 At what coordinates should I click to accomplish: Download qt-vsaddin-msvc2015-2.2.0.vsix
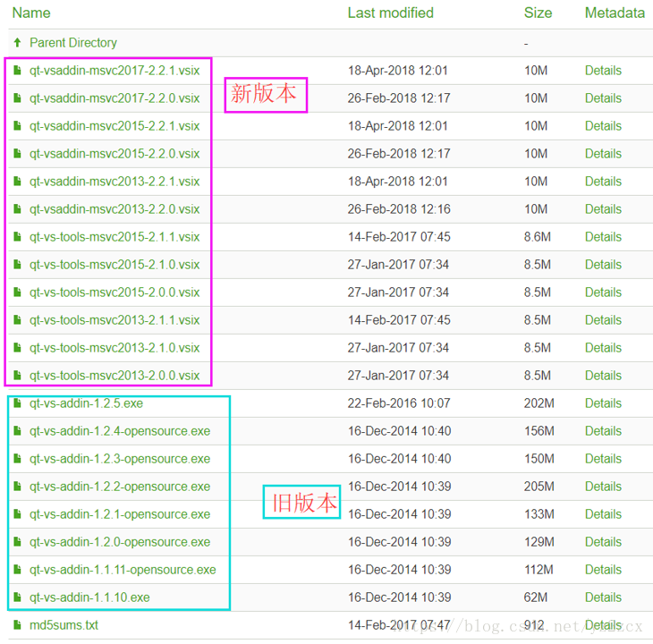(x=114, y=154)
